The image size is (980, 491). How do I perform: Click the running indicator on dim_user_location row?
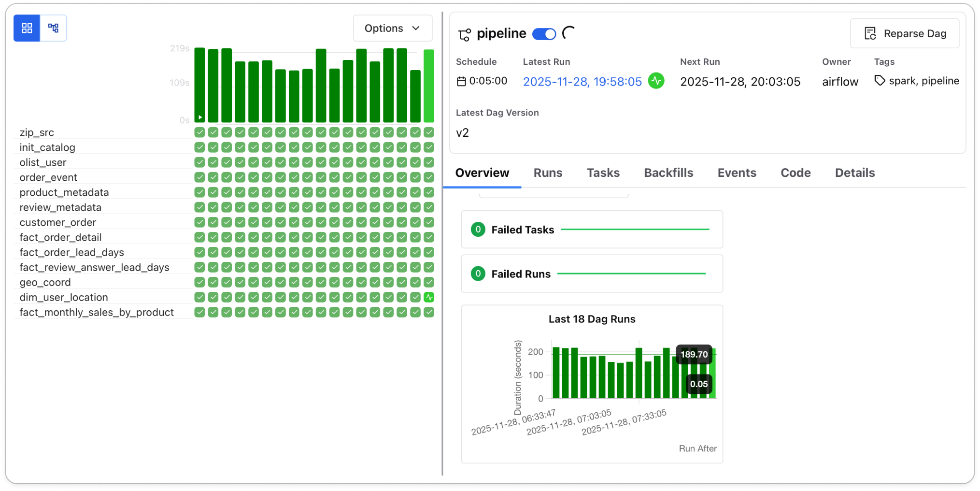tap(428, 297)
